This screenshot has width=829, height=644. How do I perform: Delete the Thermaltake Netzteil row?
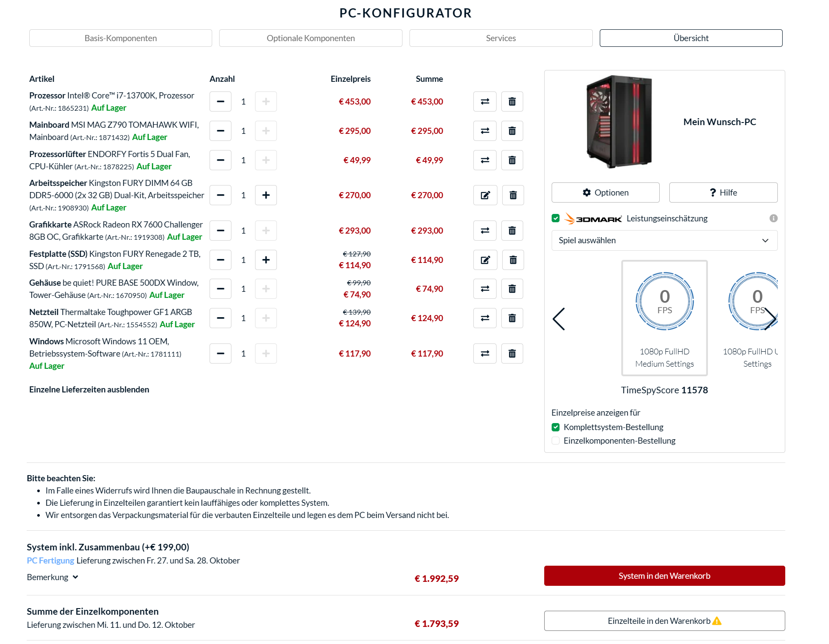(x=512, y=318)
